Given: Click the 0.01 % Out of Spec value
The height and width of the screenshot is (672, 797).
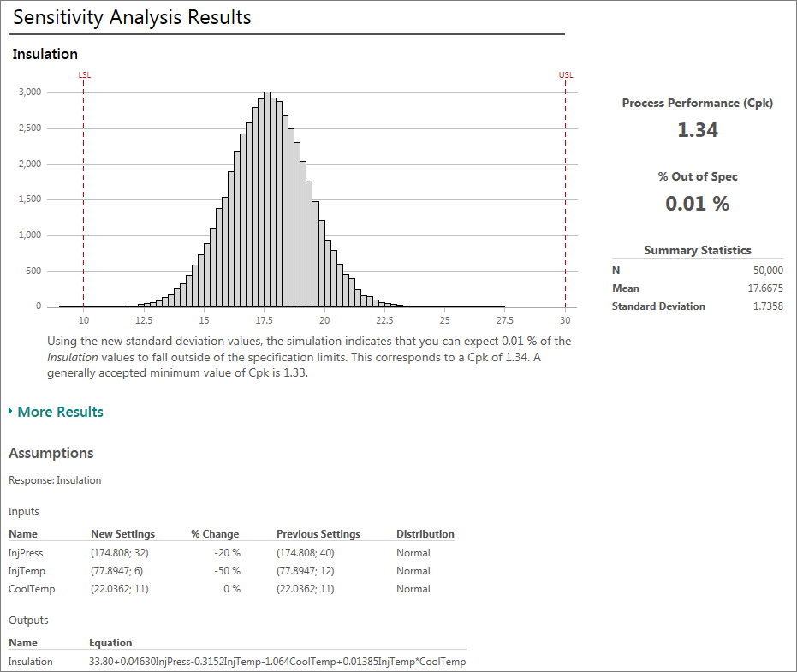Looking at the screenshot, I should point(697,204).
